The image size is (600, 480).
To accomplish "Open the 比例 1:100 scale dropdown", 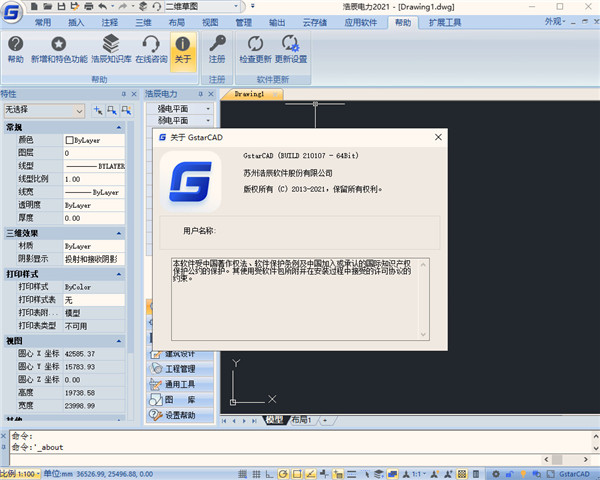I will (x=20, y=474).
